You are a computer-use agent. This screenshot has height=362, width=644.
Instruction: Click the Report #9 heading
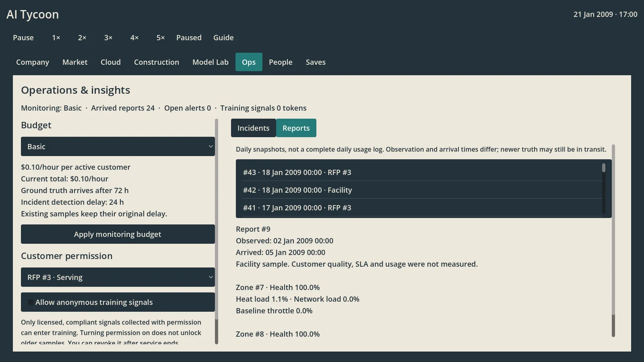253,229
